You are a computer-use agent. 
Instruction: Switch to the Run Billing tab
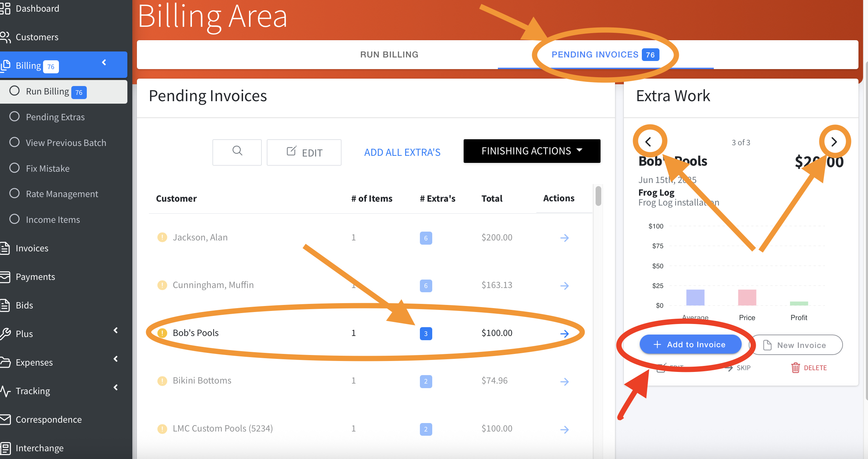(x=389, y=55)
